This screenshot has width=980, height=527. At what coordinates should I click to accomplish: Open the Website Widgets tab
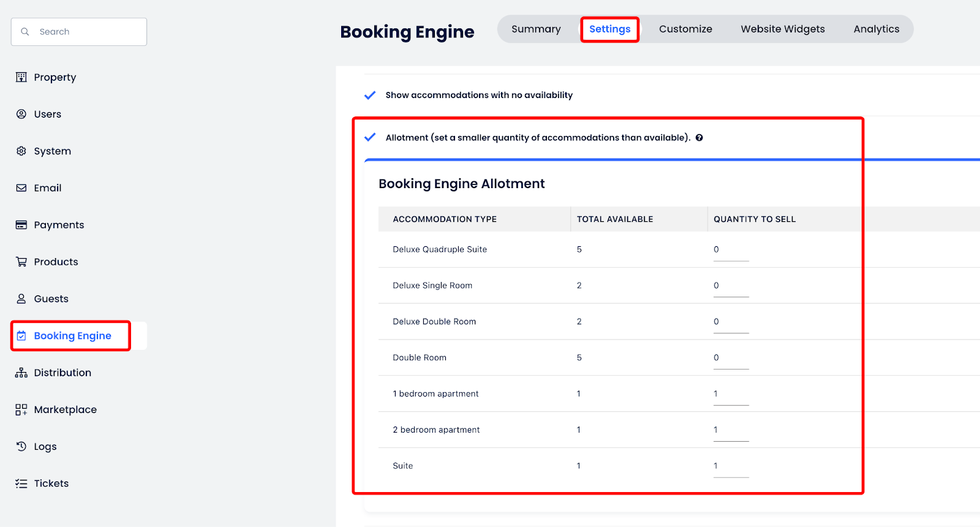pos(782,29)
